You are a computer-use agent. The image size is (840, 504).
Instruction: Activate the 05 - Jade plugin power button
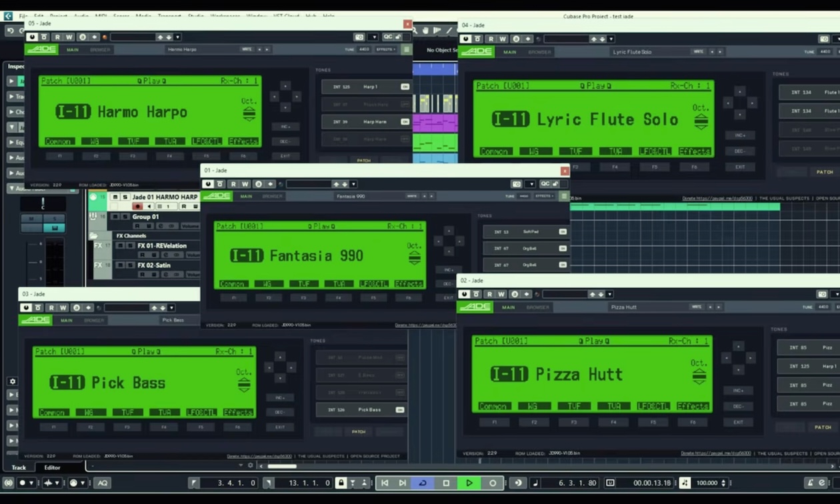[x=32, y=37]
